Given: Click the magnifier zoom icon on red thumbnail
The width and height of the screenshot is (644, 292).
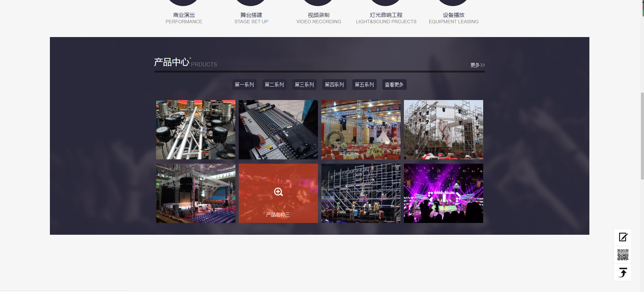Looking at the screenshot, I should point(278,192).
